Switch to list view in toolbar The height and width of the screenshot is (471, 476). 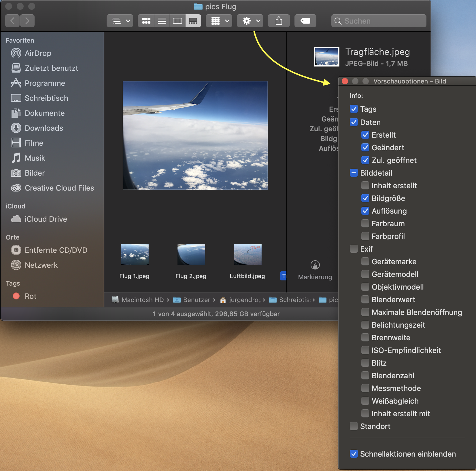coord(162,21)
